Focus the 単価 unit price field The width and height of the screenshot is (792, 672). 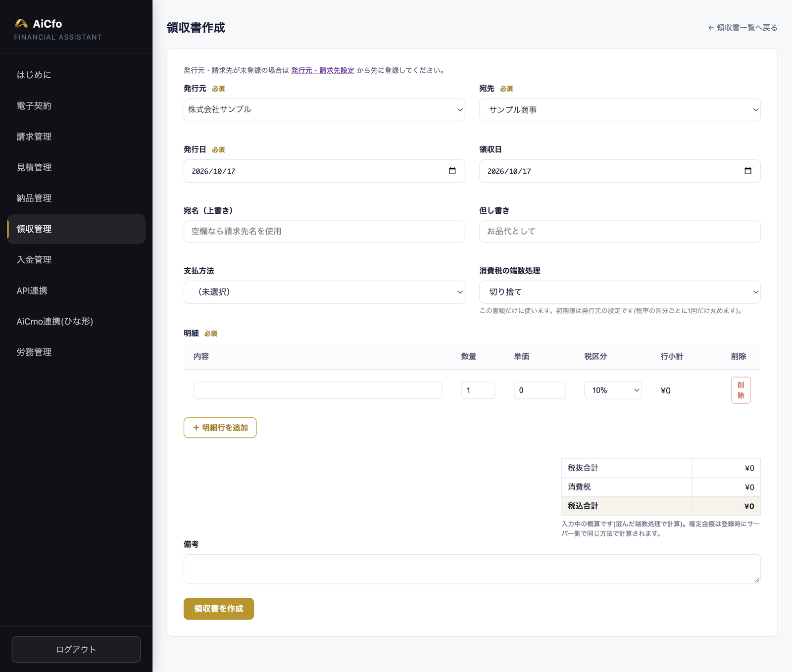click(540, 390)
